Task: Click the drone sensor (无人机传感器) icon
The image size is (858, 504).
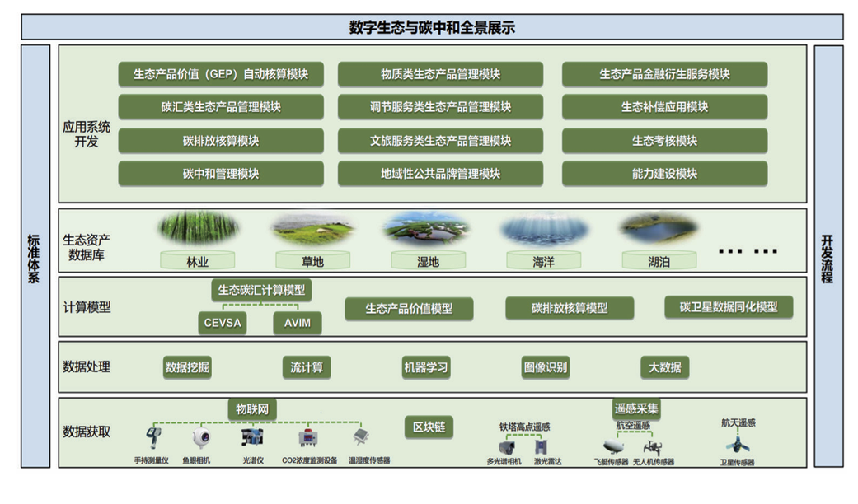Action: pyautogui.click(x=653, y=446)
